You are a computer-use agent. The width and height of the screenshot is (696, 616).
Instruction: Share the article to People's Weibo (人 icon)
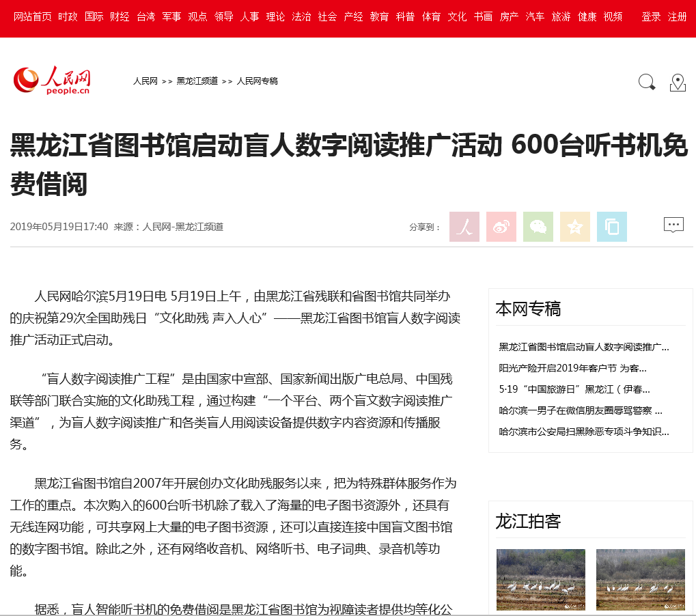[x=464, y=227]
